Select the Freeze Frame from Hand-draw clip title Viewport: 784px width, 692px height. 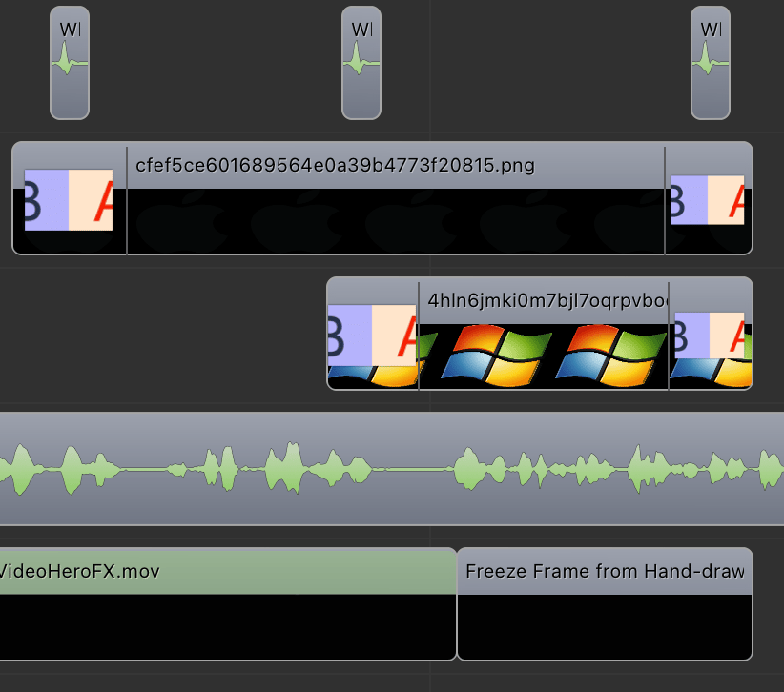pyautogui.click(x=605, y=571)
